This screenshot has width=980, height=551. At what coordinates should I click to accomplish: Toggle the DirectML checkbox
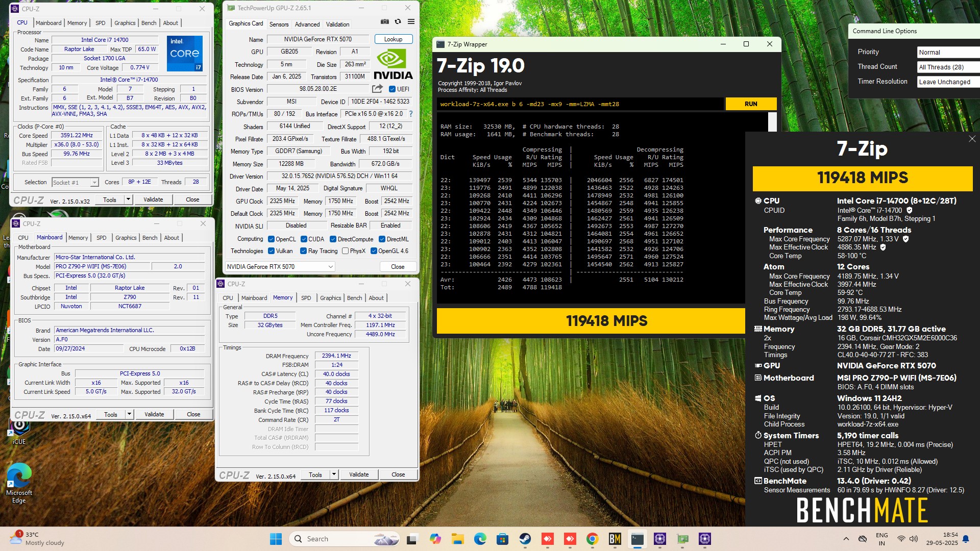click(x=382, y=239)
